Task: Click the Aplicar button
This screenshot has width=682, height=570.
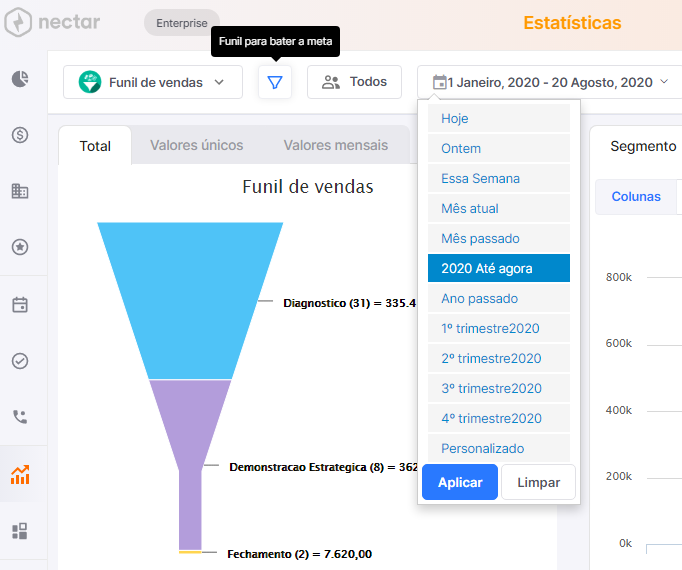Action: (x=460, y=482)
